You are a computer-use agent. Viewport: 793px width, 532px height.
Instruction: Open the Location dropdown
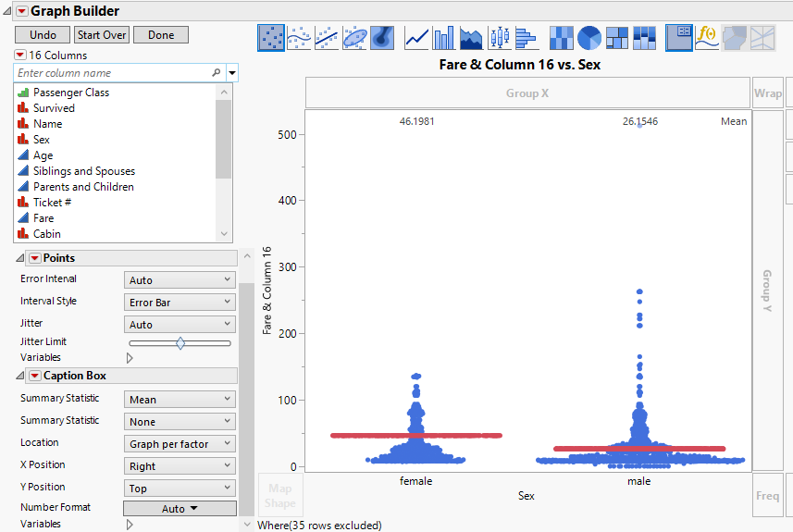pyautogui.click(x=180, y=443)
